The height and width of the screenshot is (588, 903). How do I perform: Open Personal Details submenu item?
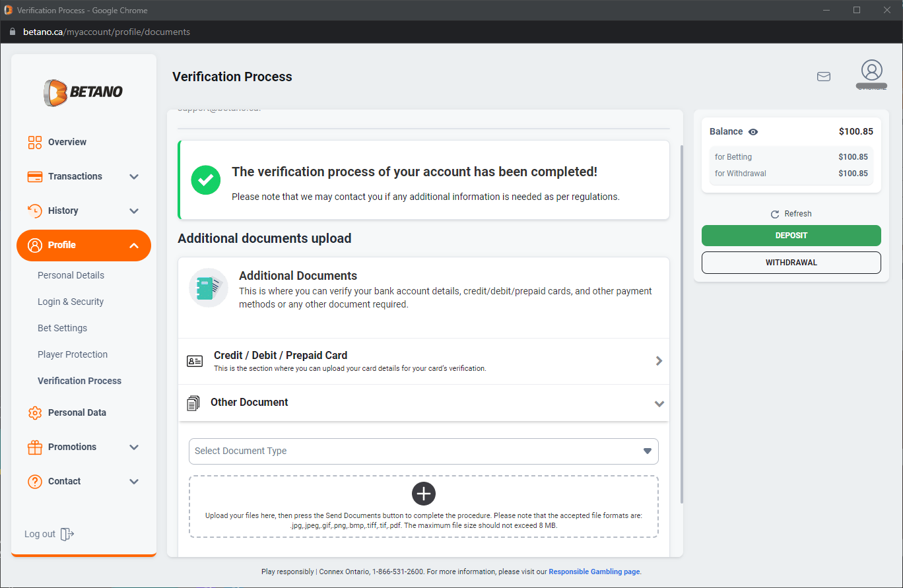point(71,275)
